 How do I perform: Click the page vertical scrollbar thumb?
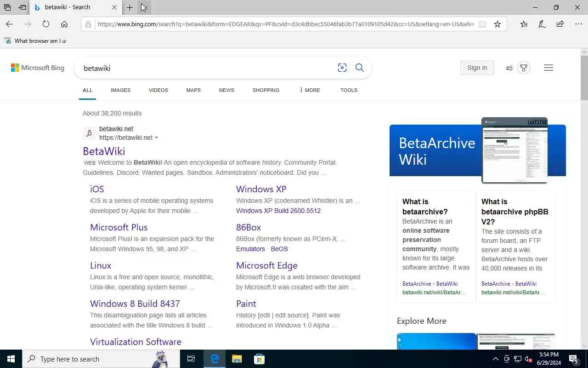584,78
